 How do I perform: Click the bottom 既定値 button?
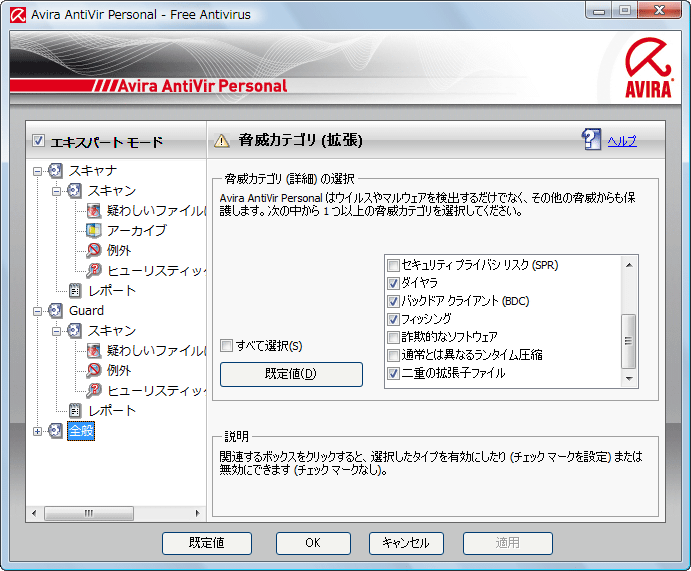(x=207, y=543)
